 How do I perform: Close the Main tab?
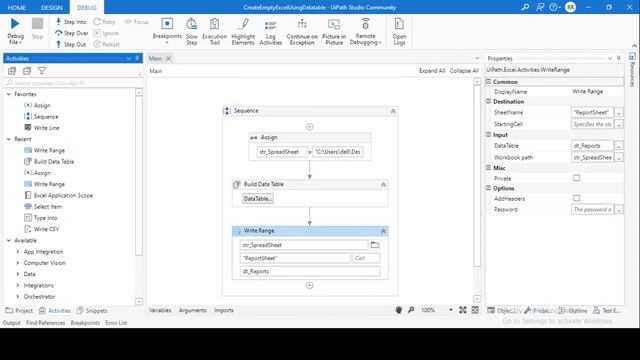168,58
